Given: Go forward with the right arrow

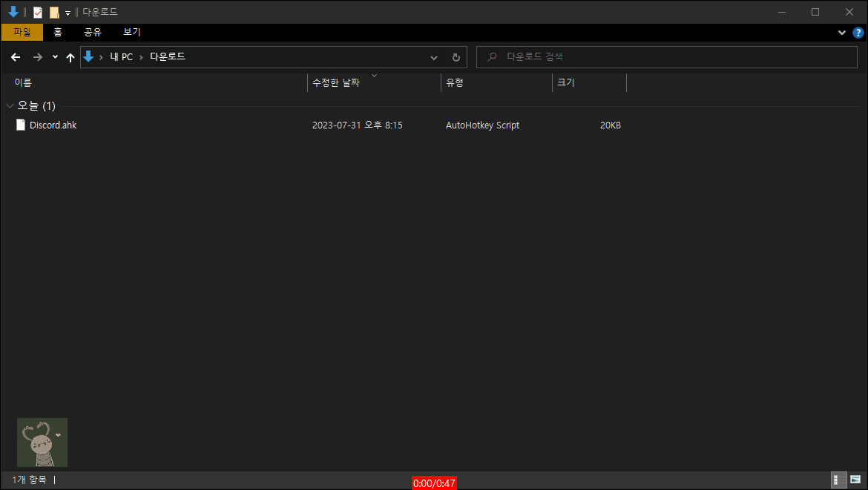Looking at the screenshot, I should [37, 57].
